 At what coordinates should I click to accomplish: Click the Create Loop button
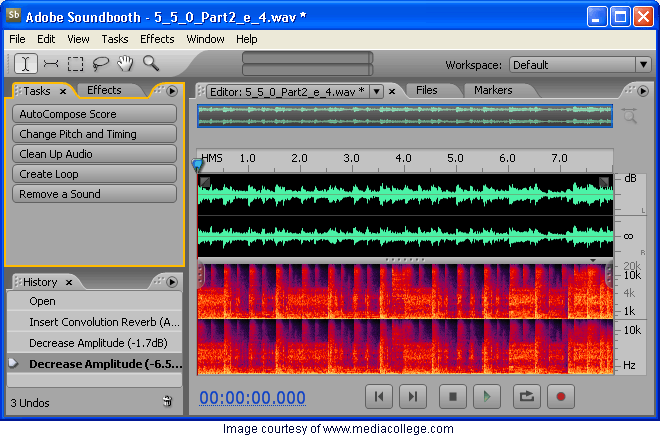[95, 174]
